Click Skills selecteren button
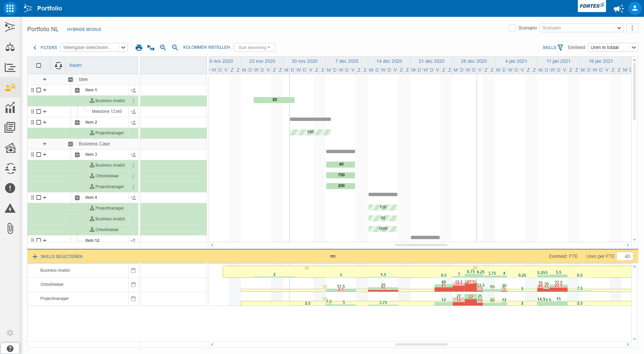 coord(57,257)
